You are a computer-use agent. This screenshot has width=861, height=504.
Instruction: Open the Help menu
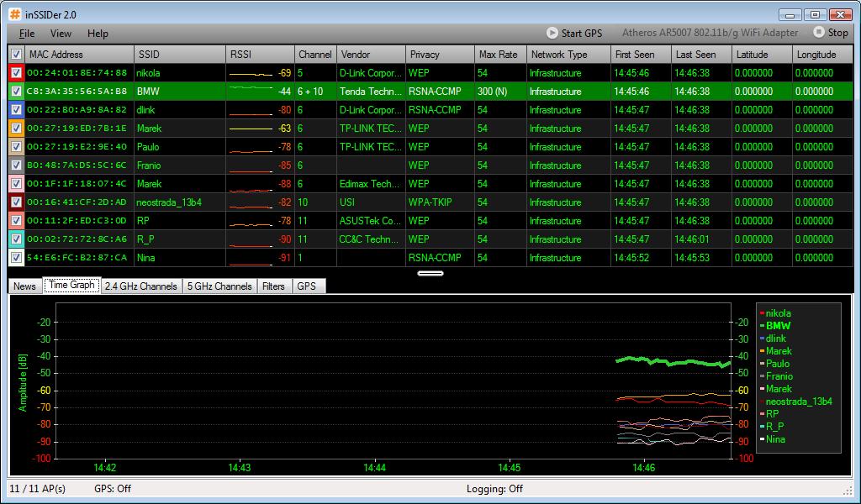coord(98,34)
